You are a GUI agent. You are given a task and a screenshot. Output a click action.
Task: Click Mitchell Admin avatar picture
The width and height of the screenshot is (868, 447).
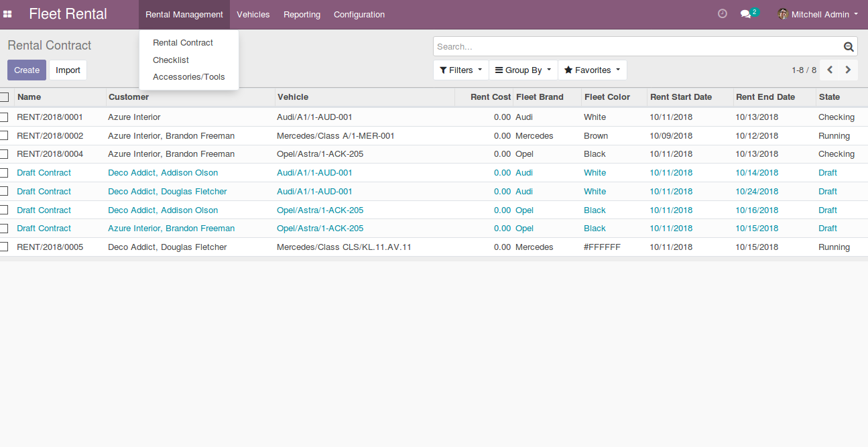pyautogui.click(x=782, y=14)
